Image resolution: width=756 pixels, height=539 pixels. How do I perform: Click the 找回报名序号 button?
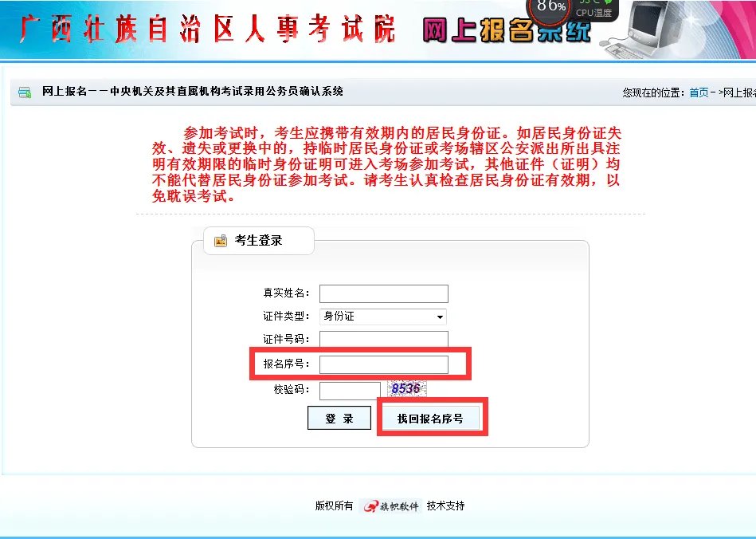432,417
